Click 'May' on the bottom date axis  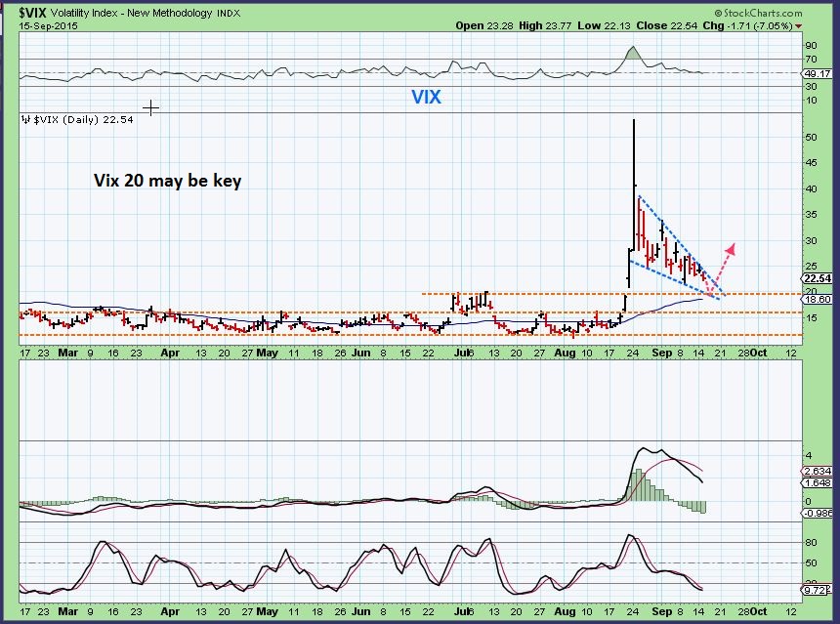pyautogui.click(x=267, y=611)
